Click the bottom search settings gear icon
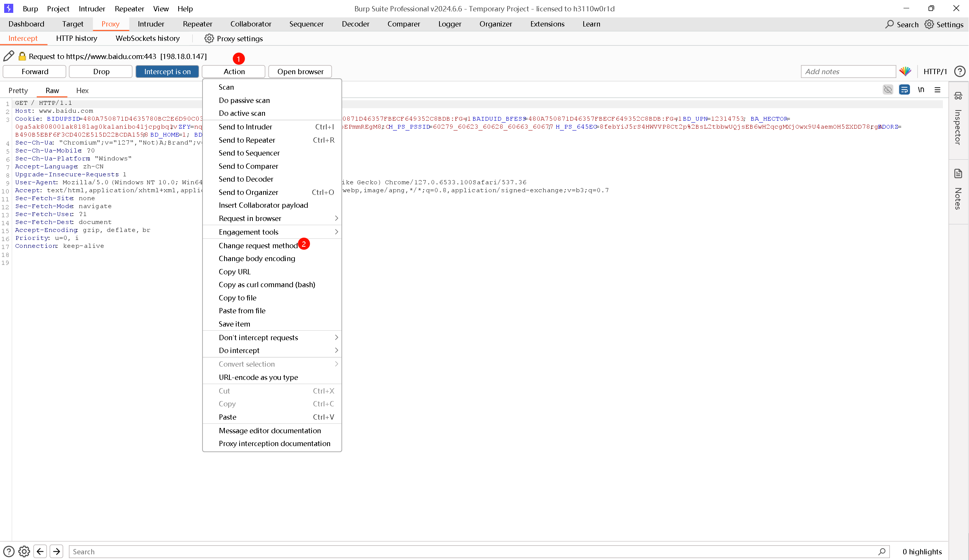Viewport: 969px width, 560px height. 24,552
